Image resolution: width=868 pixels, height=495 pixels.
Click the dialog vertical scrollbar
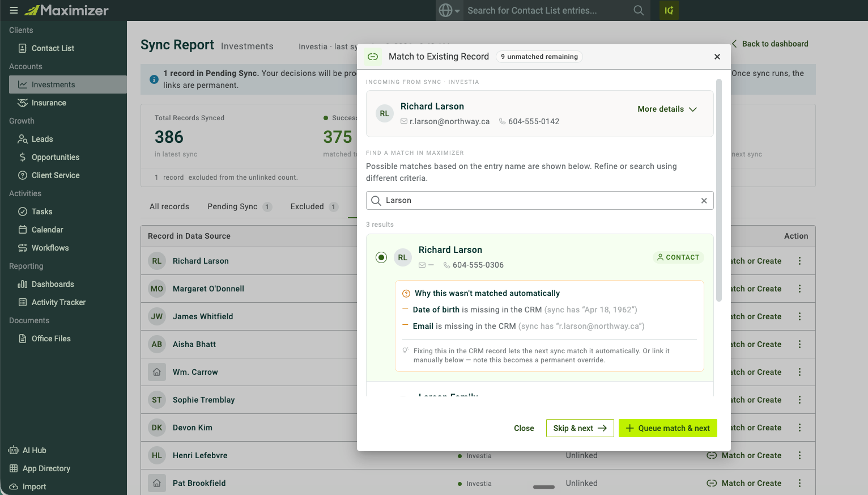coord(719,190)
